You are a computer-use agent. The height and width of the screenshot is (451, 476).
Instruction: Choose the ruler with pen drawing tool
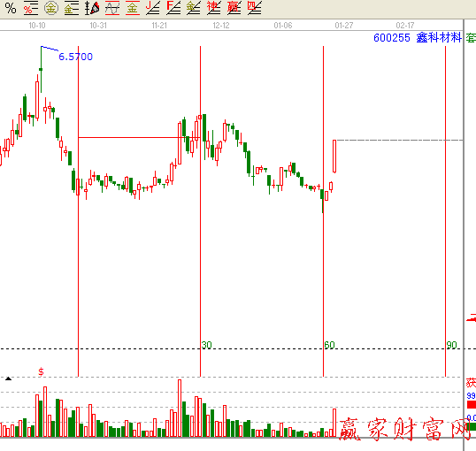[x=92, y=8]
